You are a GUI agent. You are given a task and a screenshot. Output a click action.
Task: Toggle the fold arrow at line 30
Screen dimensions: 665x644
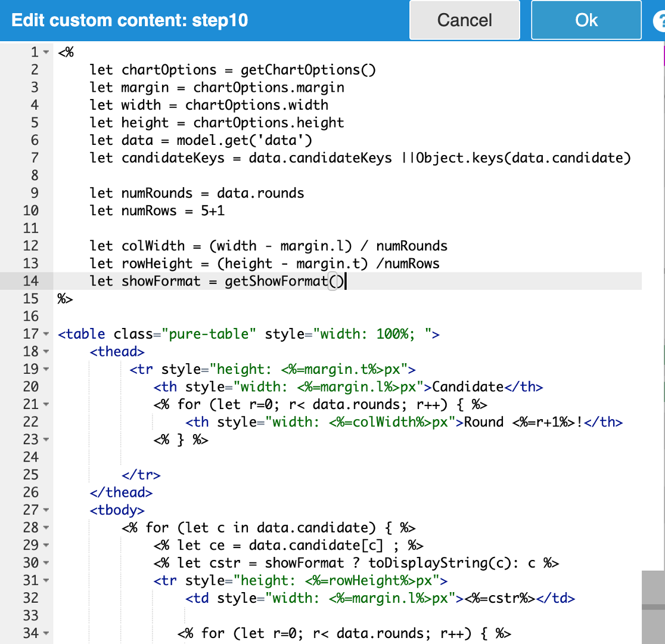pyautogui.click(x=46, y=563)
